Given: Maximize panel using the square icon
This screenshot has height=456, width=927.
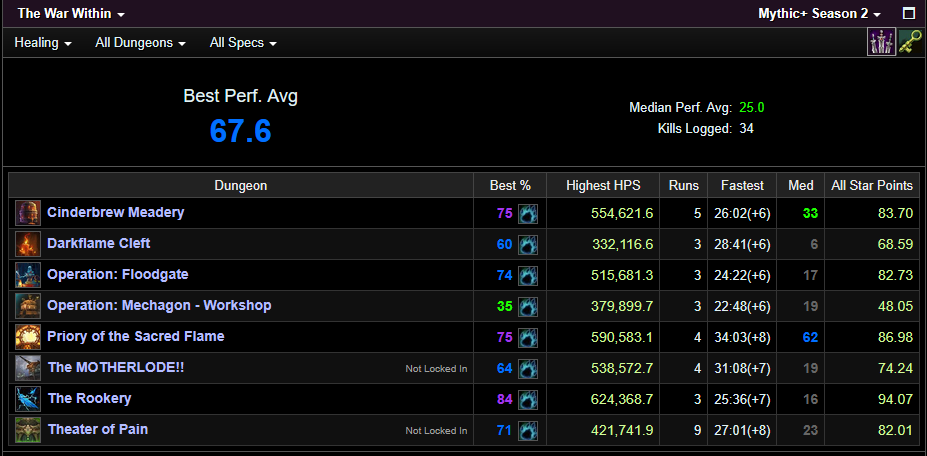Looking at the screenshot, I should (909, 14).
